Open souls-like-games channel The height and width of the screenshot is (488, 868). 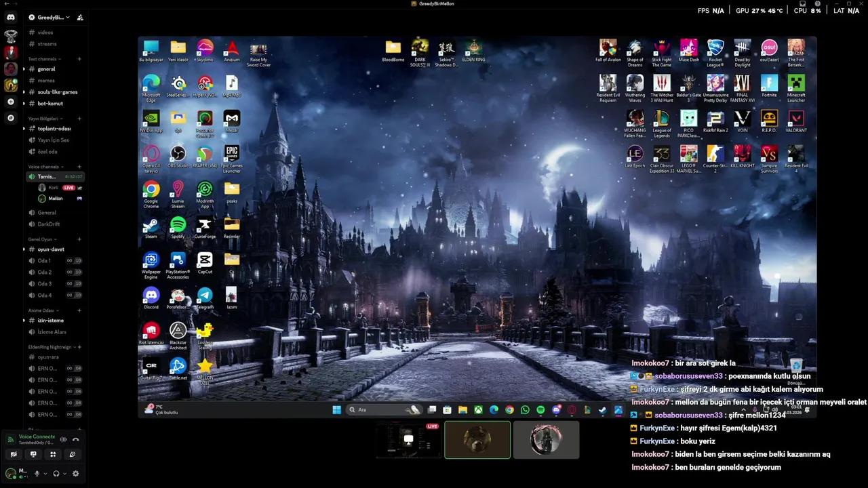54,92
